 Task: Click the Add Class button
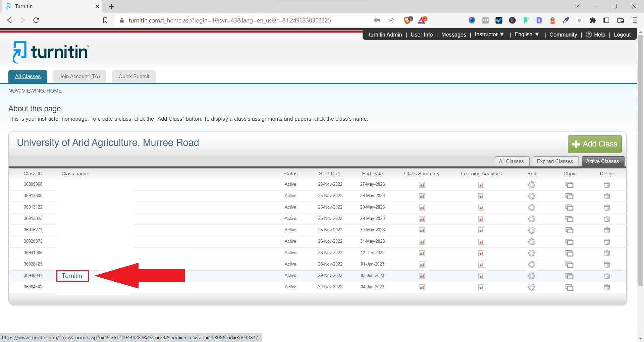pos(594,144)
